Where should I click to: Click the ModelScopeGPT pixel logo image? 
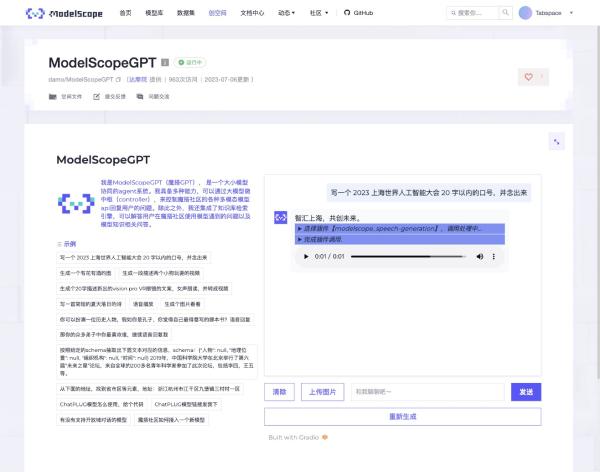[x=76, y=203]
